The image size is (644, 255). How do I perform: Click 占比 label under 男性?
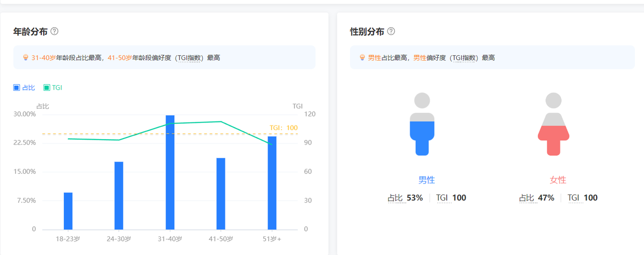click(x=395, y=198)
